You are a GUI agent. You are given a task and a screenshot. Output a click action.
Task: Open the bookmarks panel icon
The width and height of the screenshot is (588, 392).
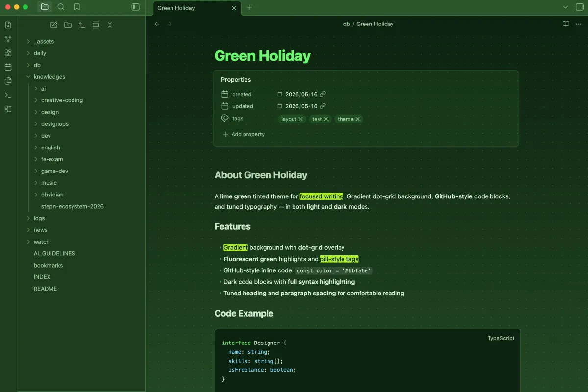coord(77,7)
